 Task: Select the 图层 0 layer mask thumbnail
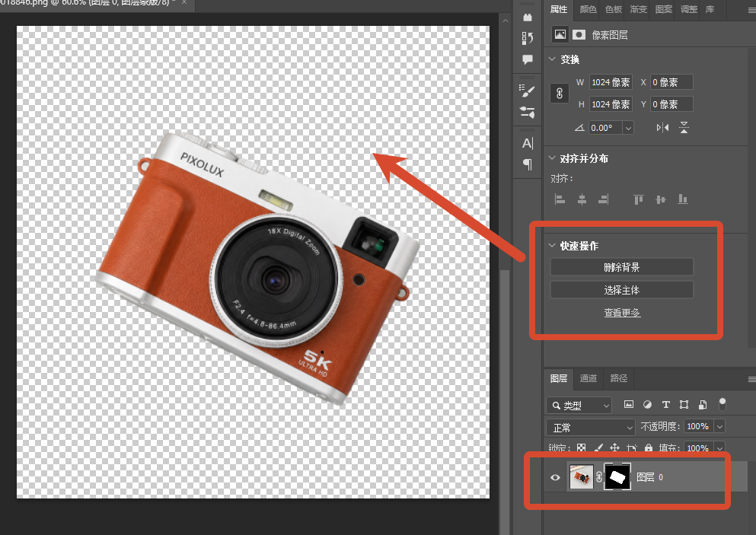click(617, 476)
